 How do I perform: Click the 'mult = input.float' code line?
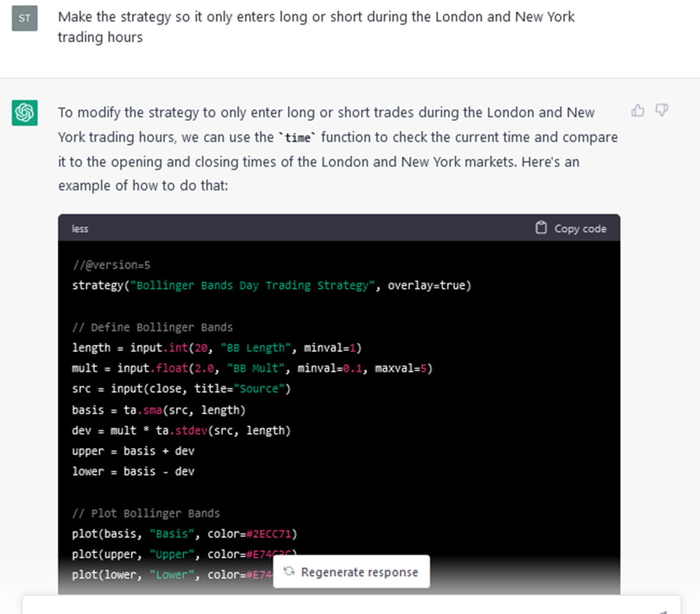point(252,368)
